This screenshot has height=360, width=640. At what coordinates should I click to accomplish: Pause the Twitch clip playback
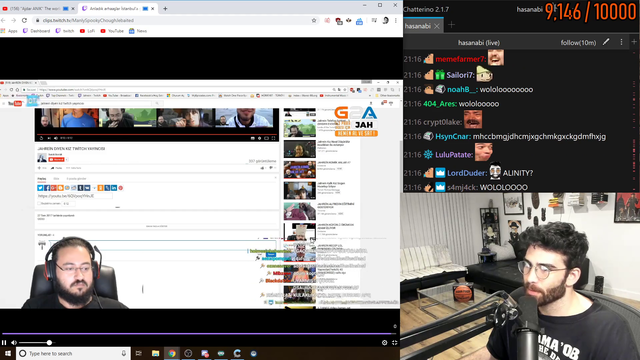coord(4,342)
